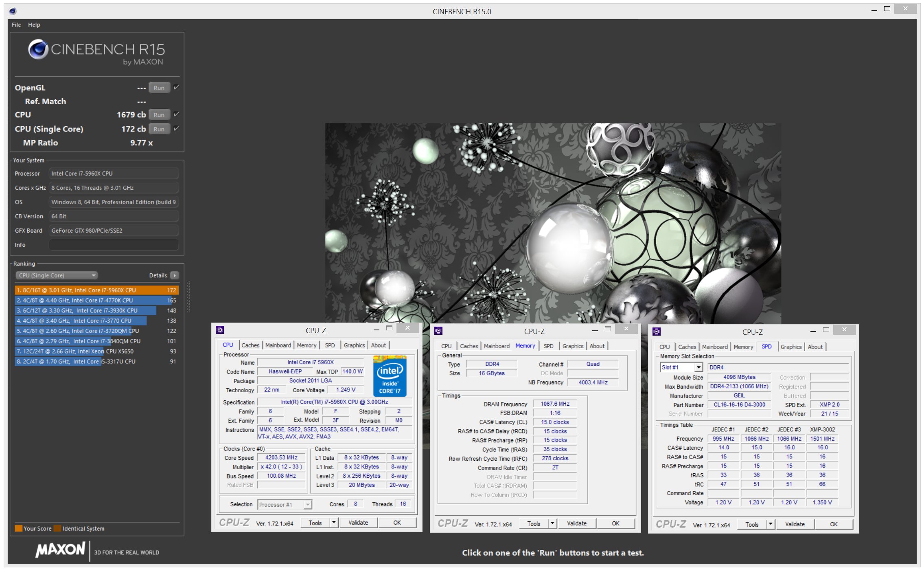Viewport: 924px width, 569px height.
Task: Click Validate in first CPU-Z window
Action: pyautogui.click(x=358, y=523)
